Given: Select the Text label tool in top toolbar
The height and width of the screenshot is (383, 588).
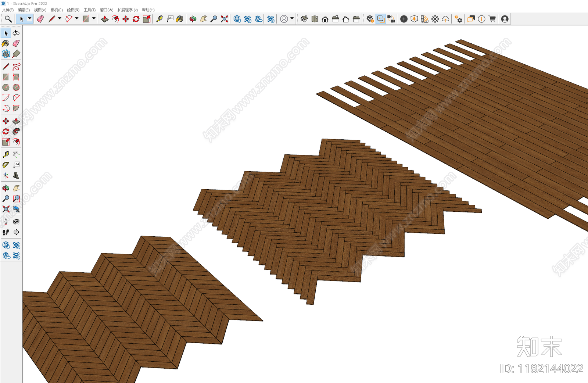Looking at the screenshot, I should 170,19.
